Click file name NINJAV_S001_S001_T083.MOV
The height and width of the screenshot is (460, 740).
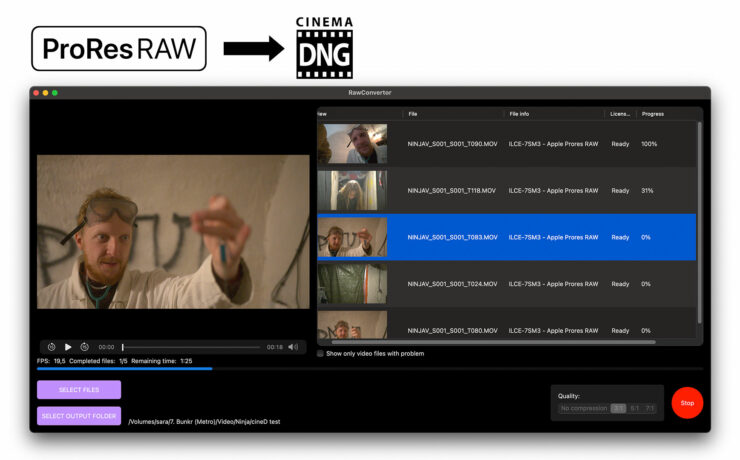click(x=452, y=237)
